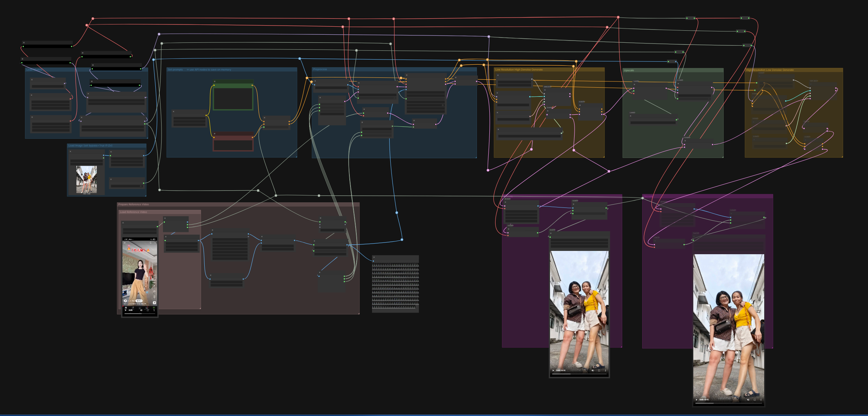868x416 pixels.
Task: Open more options on larger output video
Action: pyautogui.click(x=761, y=400)
